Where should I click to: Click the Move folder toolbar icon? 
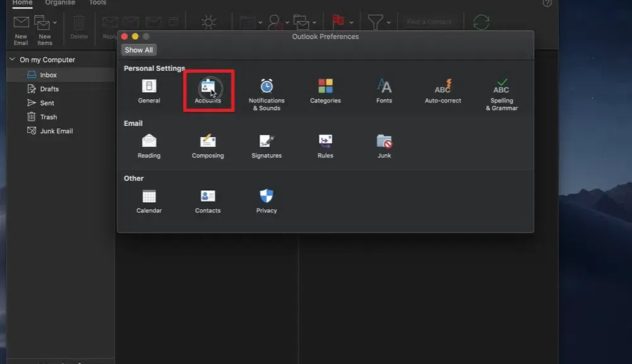(x=247, y=22)
